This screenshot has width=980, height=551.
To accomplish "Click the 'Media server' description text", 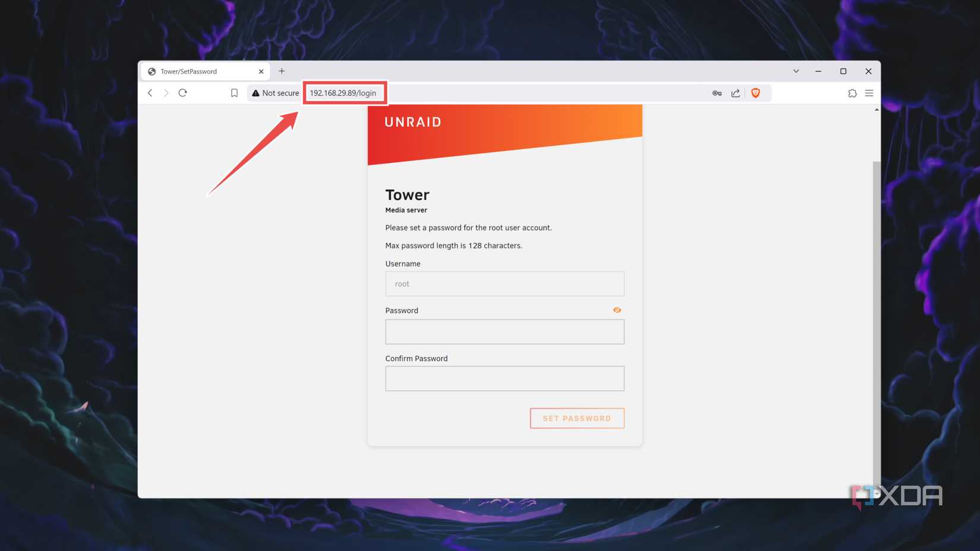I will (406, 210).
